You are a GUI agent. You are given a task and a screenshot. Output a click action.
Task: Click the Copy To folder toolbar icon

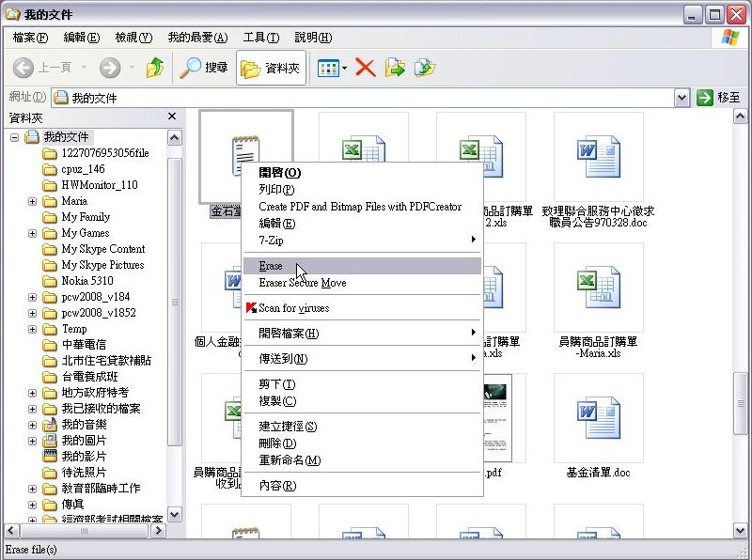pos(425,68)
